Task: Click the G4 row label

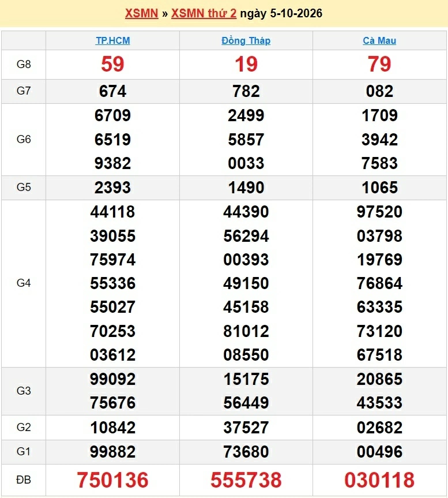Action: coord(24,283)
